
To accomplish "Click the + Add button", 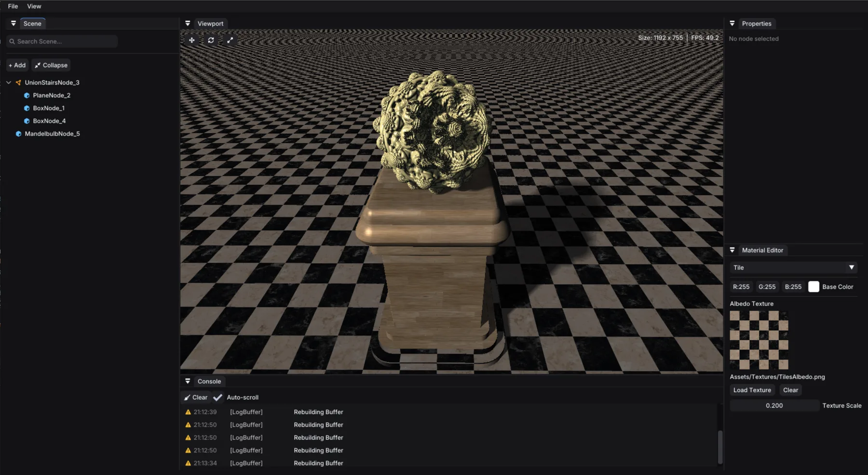I will click(x=17, y=65).
